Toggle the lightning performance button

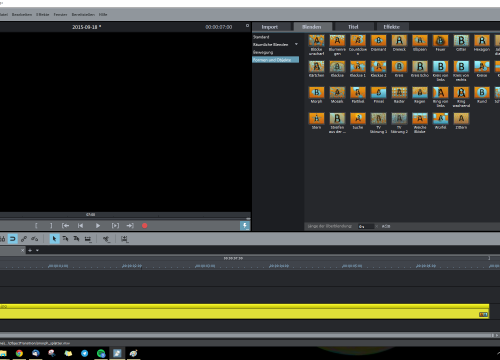coord(245,226)
